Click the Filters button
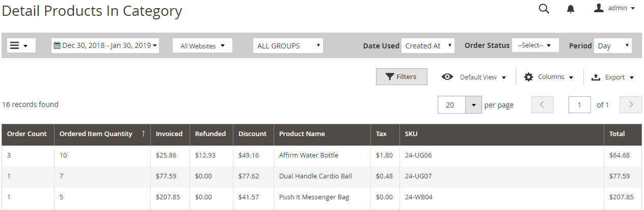The height and width of the screenshot is (210, 644). [x=401, y=77]
